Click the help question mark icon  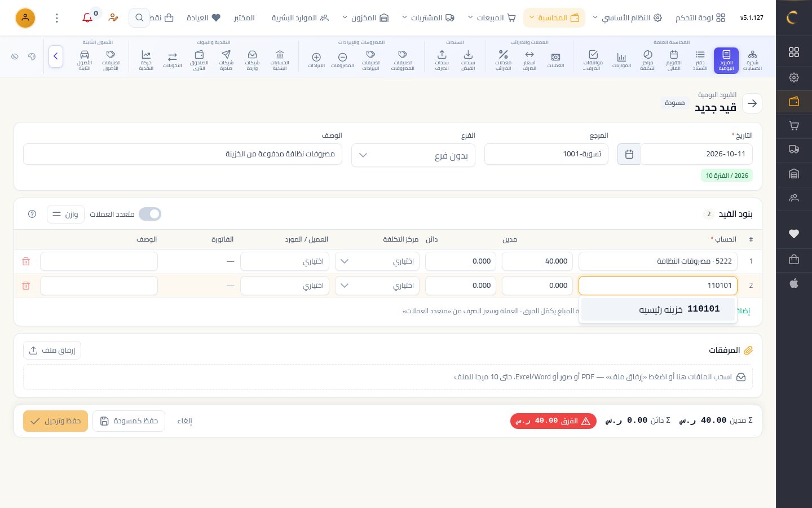click(32, 214)
